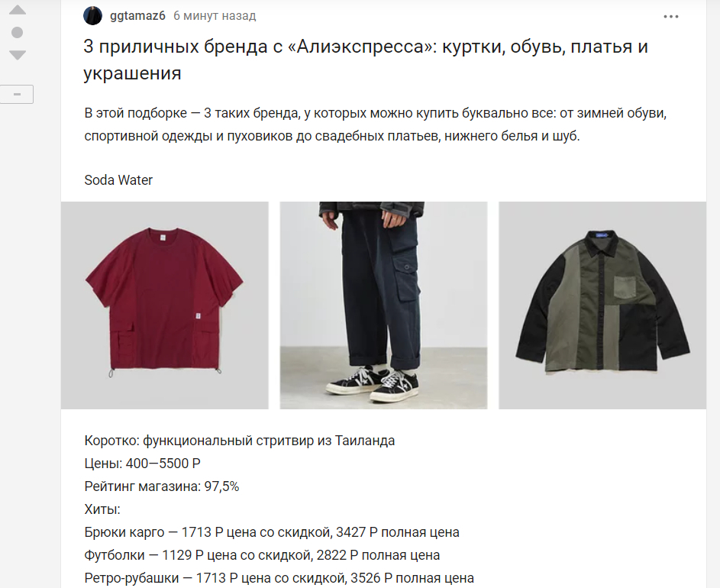Image resolution: width=720 pixels, height=588 pixels.
Task: Click the intro paragraph 'В этой подборке'
Action: pyautogui.click(x=375, y=124)
